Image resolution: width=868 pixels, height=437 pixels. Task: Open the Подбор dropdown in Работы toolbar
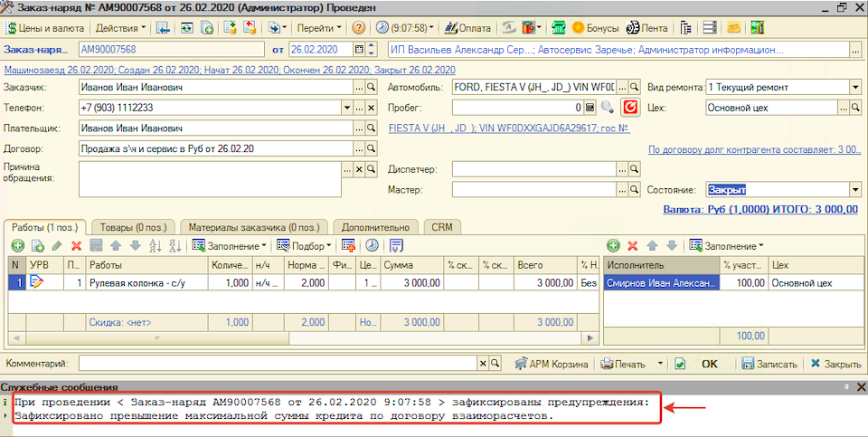coord(301,245)
